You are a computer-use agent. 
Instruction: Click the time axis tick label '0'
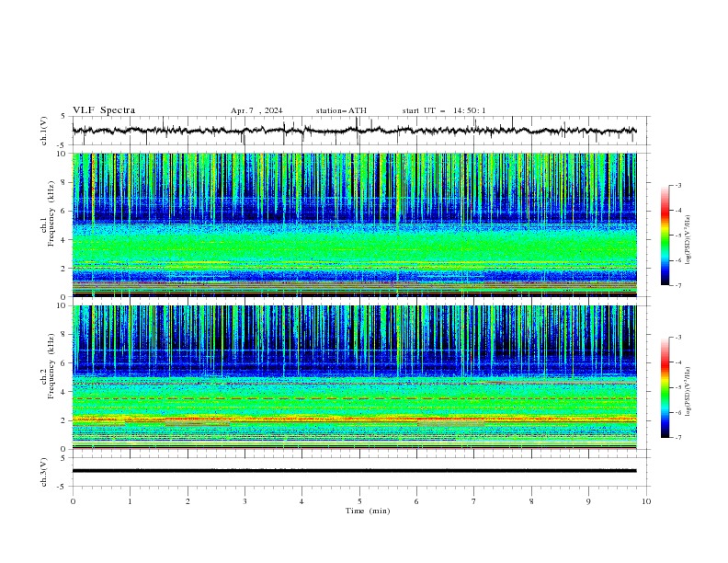coord(73,501)
